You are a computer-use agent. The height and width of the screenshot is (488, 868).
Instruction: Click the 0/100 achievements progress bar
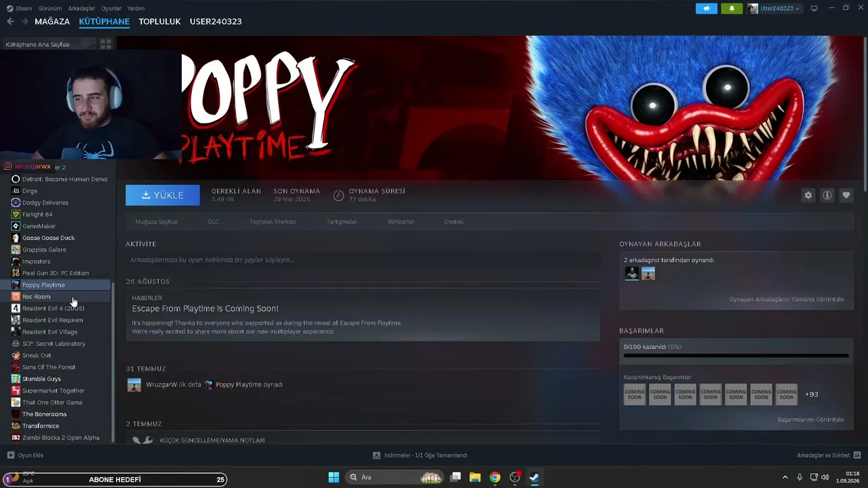point(736,354)
